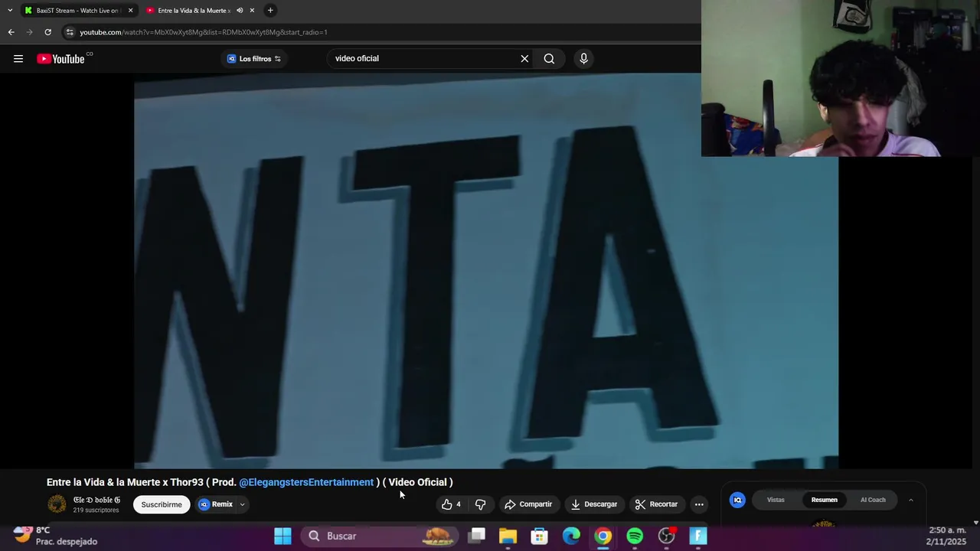This screenshot has width=980, height=551.
Task: Collapse the IQ side panel chevron
Action: pyautogui.click(x=910, y=500)
